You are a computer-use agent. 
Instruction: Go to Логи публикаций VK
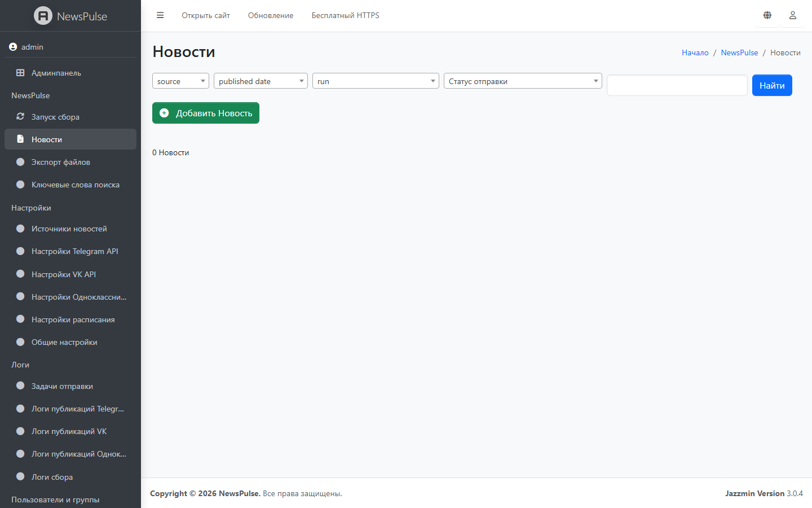(x=69, y=431)
